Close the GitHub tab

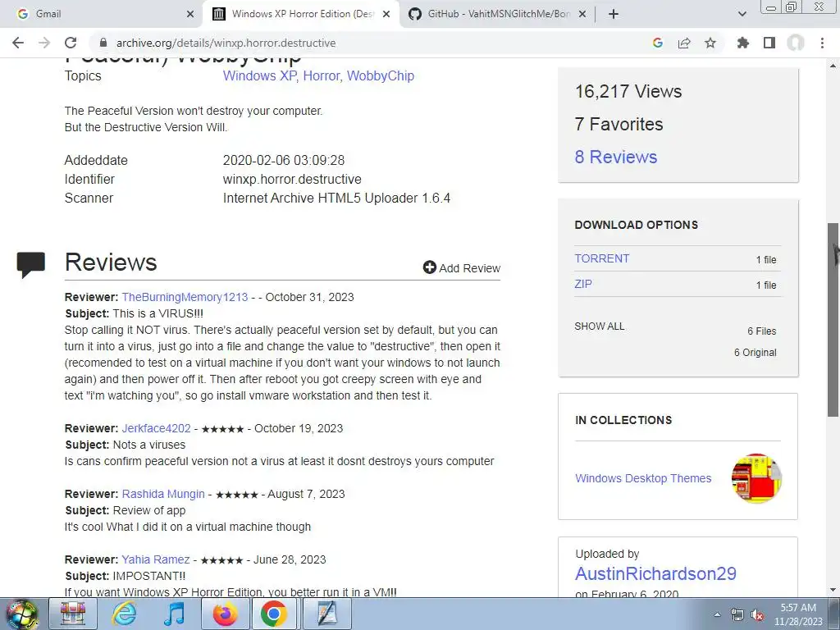(x=583, y=15)
